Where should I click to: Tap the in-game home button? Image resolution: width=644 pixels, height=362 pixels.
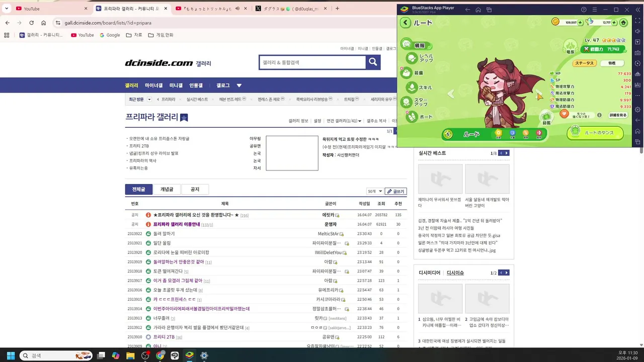point(623,23)
